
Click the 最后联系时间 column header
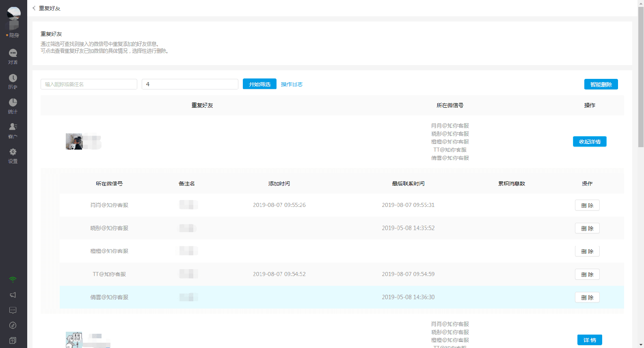[x=408, y=183]
